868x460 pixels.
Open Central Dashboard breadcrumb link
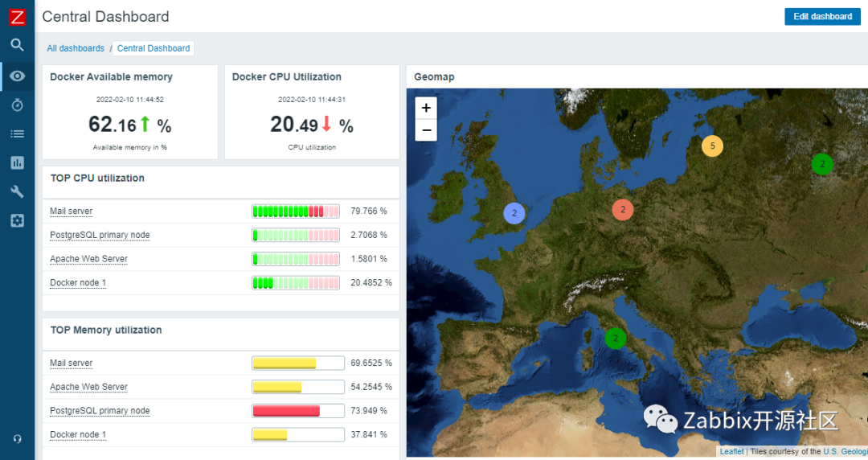[x=154, y=48]
